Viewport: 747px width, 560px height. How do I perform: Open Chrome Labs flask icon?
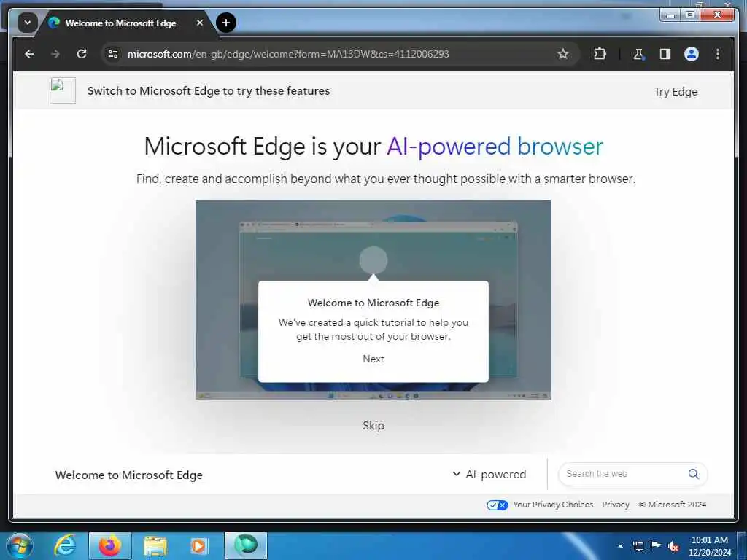[x=638, y=54]
